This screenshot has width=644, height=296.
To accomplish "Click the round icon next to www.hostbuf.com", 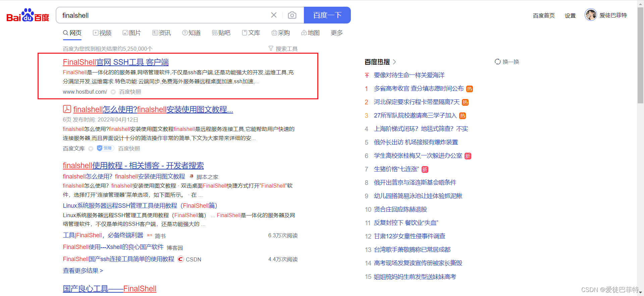I will (113, 92).
